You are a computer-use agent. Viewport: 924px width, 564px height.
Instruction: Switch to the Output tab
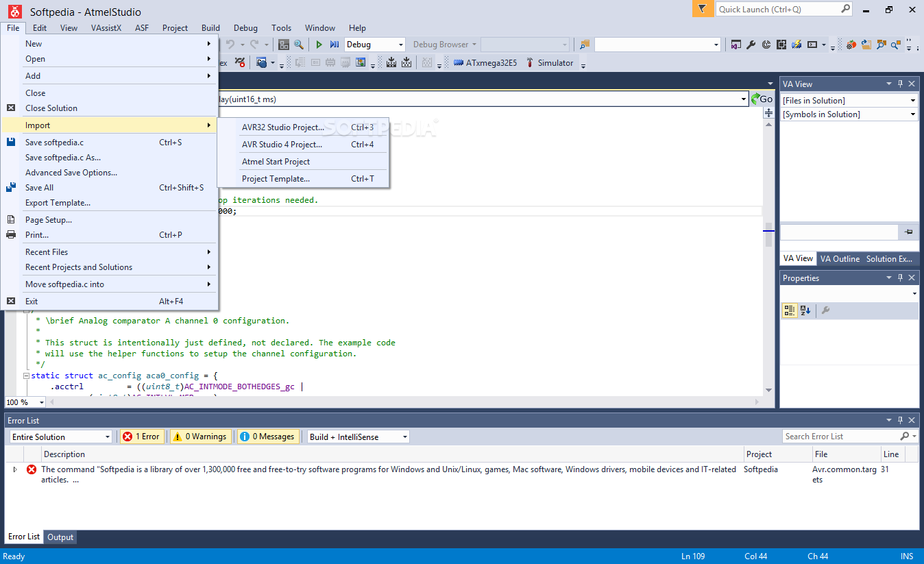click(60, 537)
